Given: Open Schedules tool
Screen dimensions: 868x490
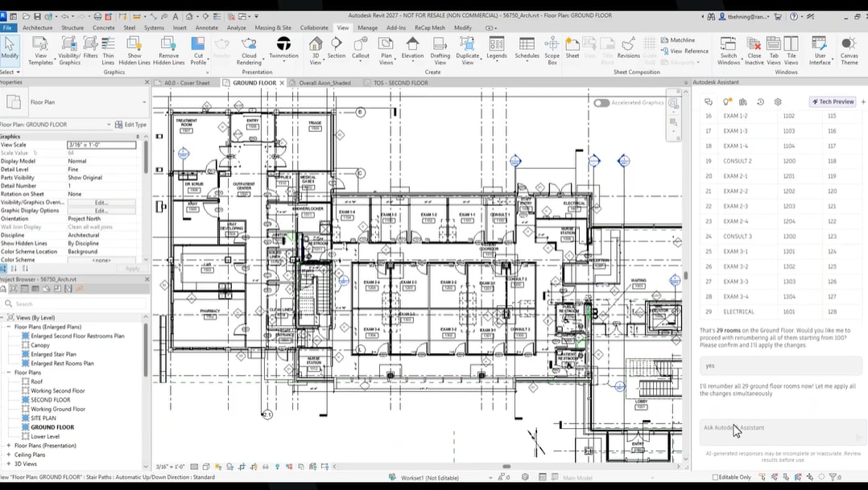Looking at the screenshot, I should tap(527, 48).
